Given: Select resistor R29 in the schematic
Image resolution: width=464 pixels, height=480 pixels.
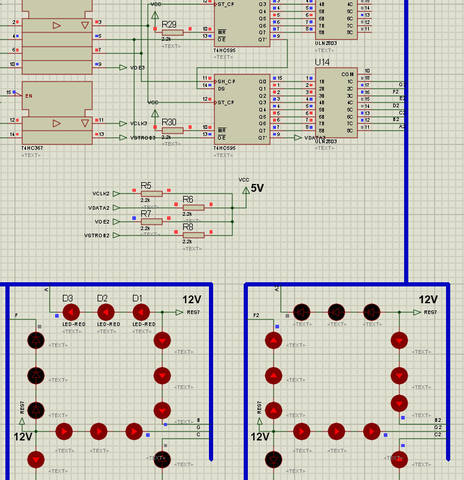Looking at the screenshot, I should [x=173, y=32].
